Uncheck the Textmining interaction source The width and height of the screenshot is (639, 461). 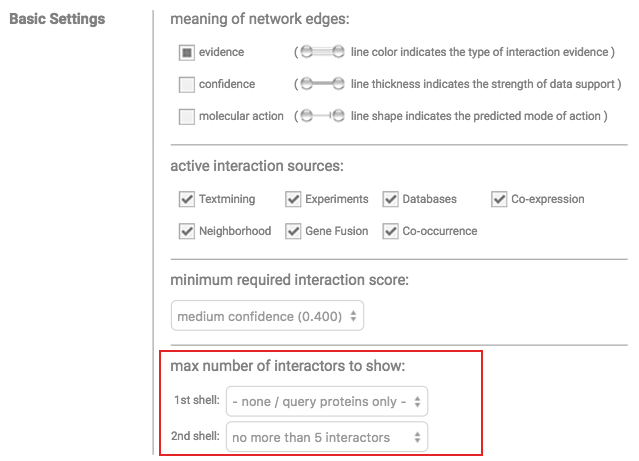point(187,199)
